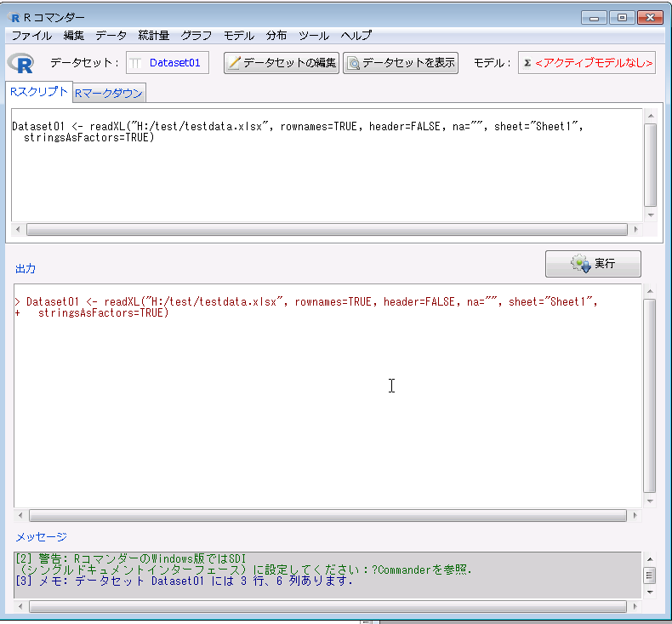Open the ツール menu
The image size is (672, 624).
[x=314, y=36]
